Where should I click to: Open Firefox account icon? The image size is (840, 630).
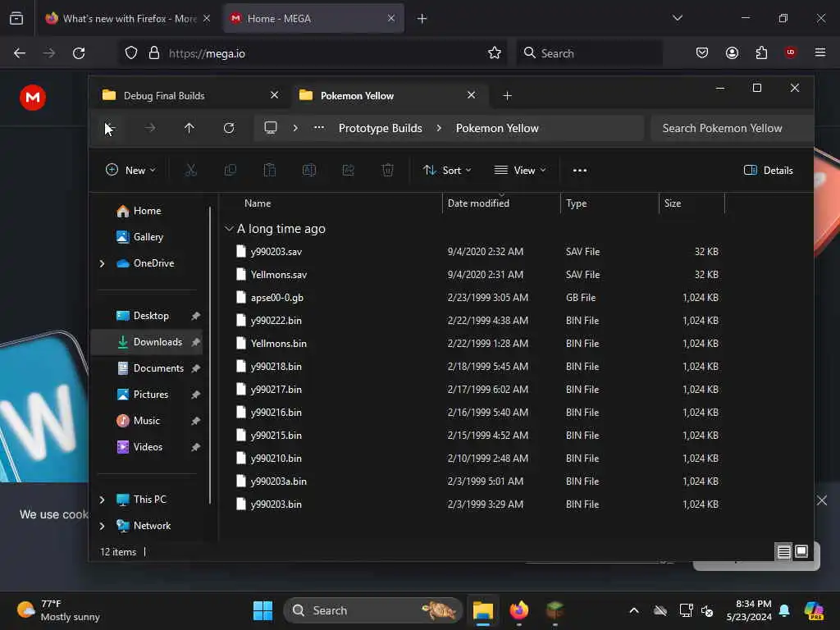coord(732,53)
